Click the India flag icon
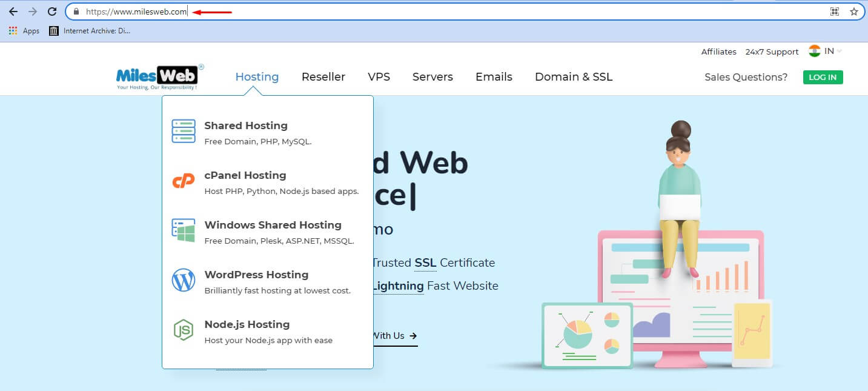The image size is (868, 391). coord(814,51)
